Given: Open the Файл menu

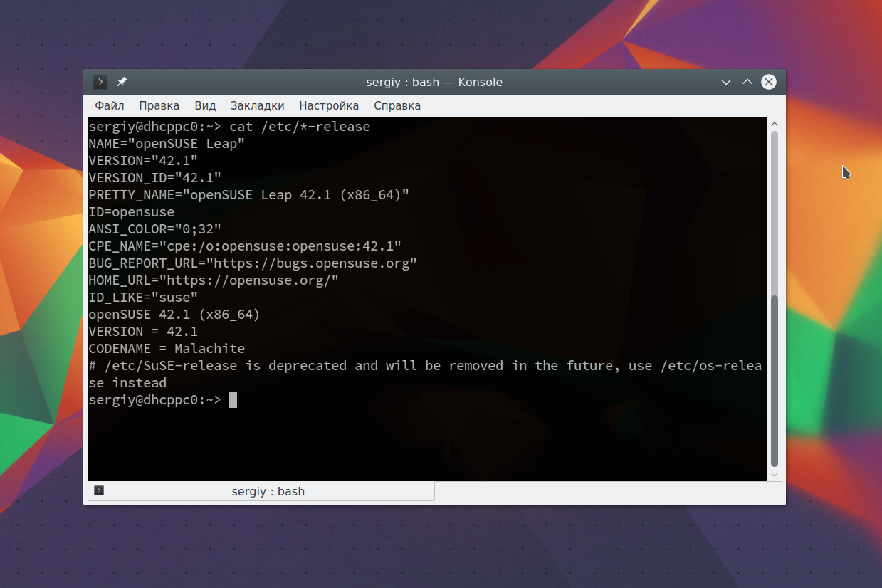Looking at the screenshot, I should coord(110,105).
